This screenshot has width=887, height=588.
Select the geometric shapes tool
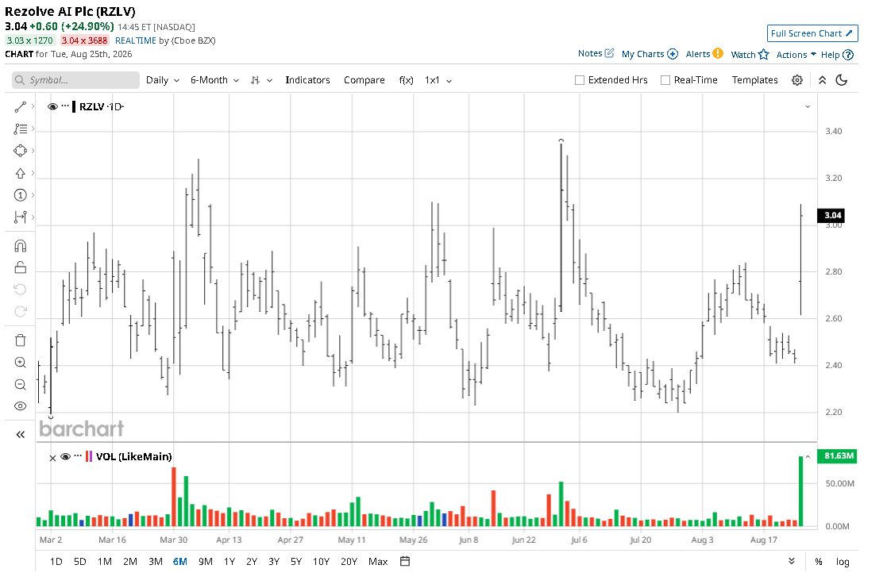(21, 151)
